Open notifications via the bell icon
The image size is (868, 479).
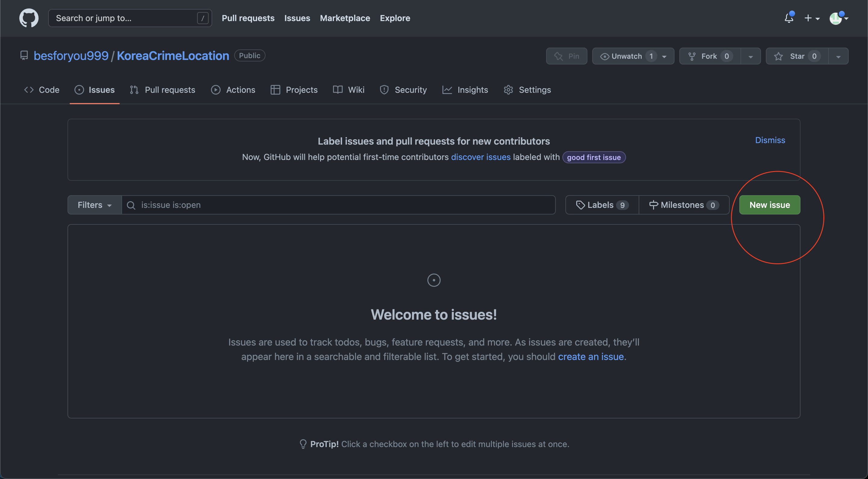click(789, 18)
